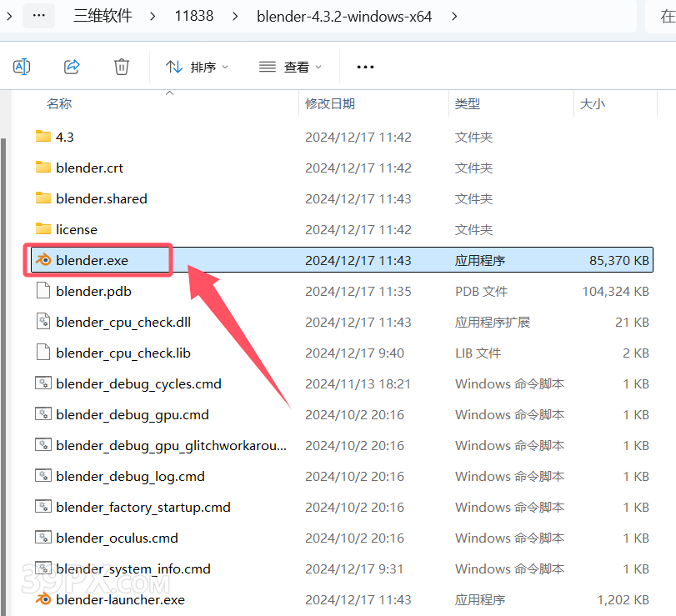
Task: Select the license folder
Action: coord(77,229)
